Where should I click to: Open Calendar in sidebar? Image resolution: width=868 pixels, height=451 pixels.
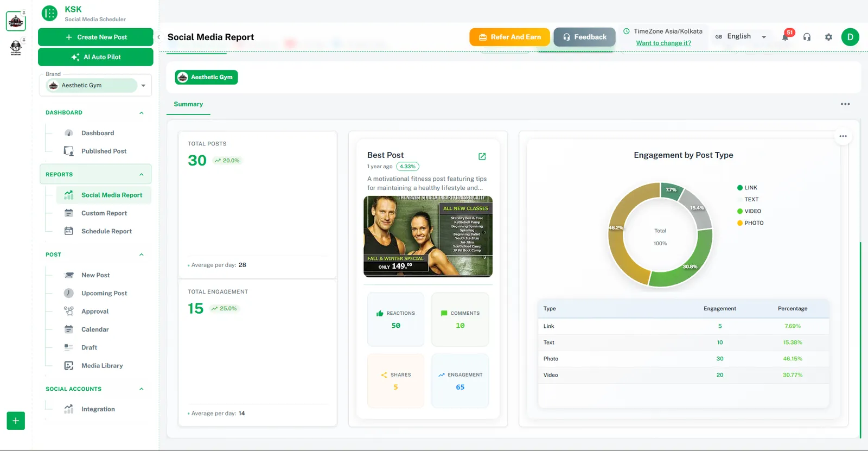pos(95,329)
